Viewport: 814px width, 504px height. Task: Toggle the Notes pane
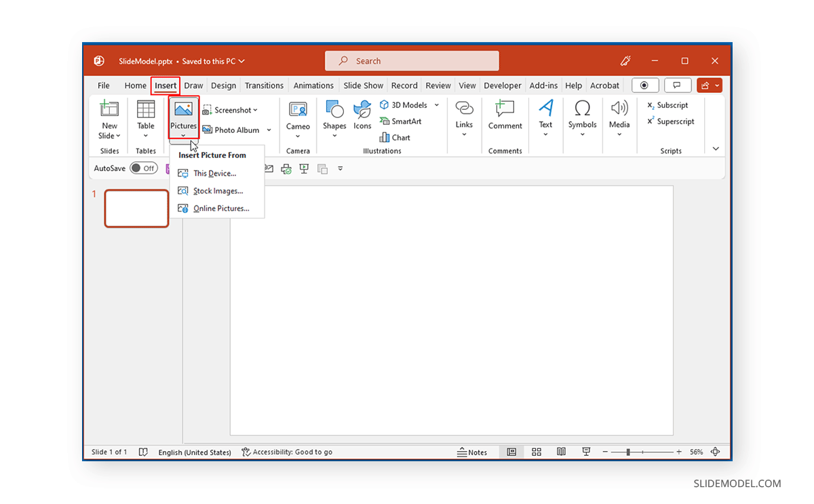pos(473,452)
